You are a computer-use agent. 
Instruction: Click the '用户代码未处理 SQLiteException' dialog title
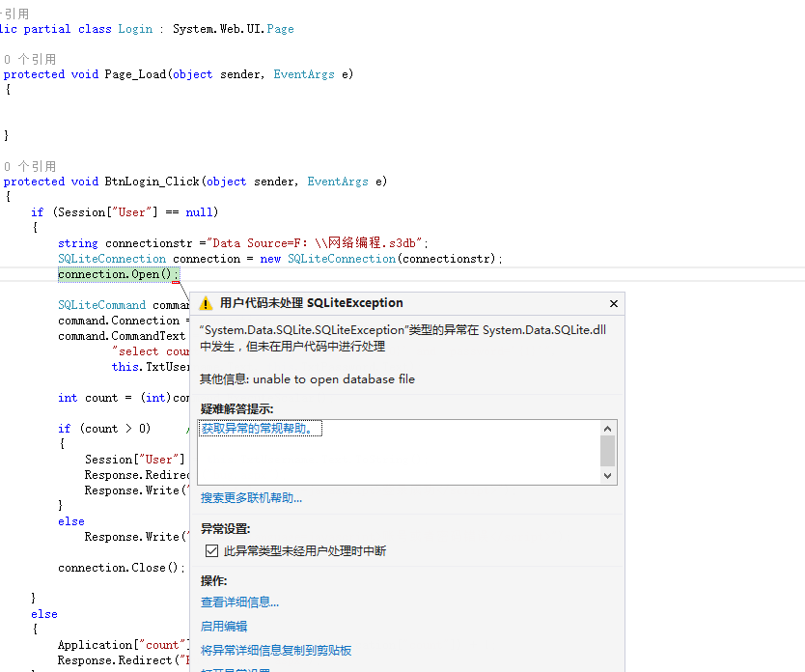tap(311, 303)
